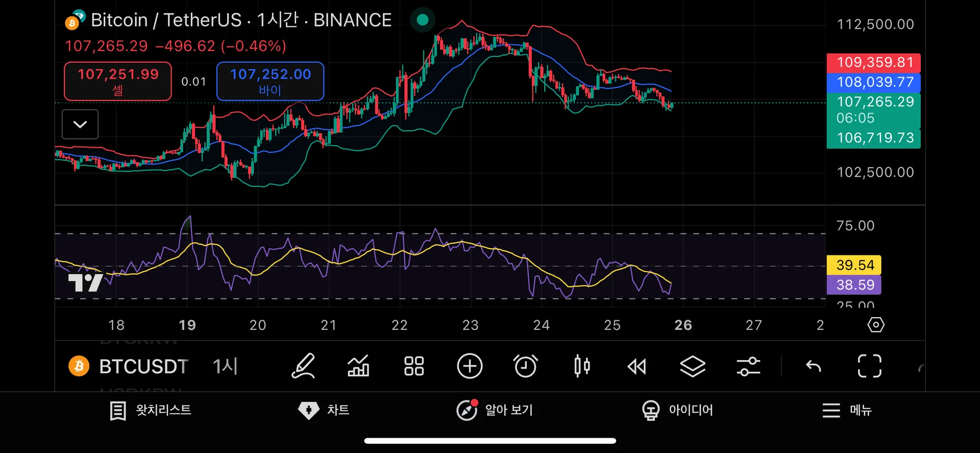Start bar replay rewind icon
Viewport: 980px width, 453px height.
[x=636, y=366]
